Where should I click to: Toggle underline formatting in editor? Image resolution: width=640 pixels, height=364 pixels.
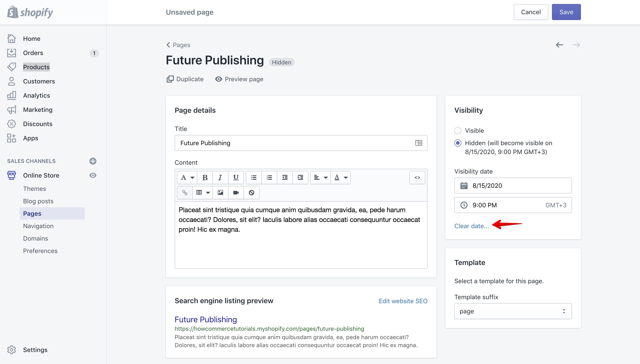(x=236, y=178)
